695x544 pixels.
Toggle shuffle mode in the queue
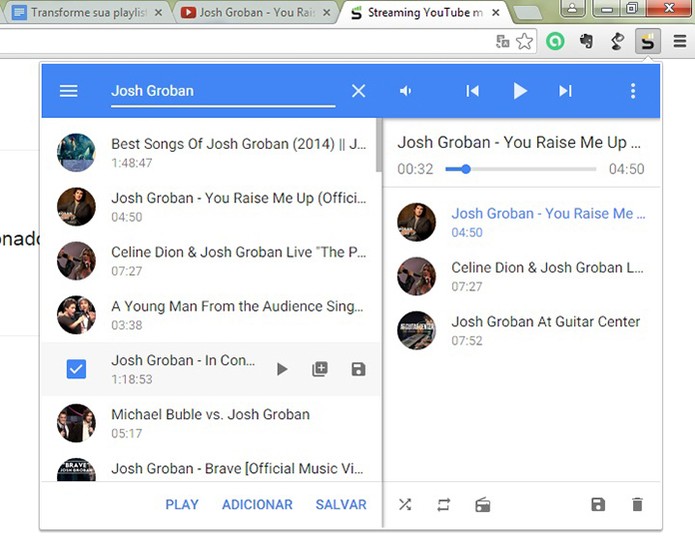[x=405, y=505]
